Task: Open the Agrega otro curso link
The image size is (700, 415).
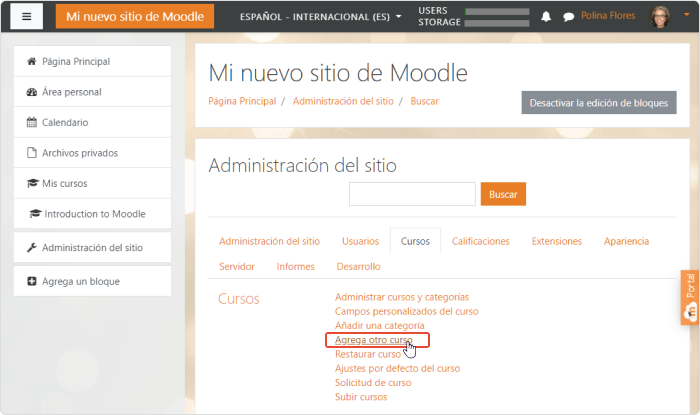Action: [x=372, y=340]
